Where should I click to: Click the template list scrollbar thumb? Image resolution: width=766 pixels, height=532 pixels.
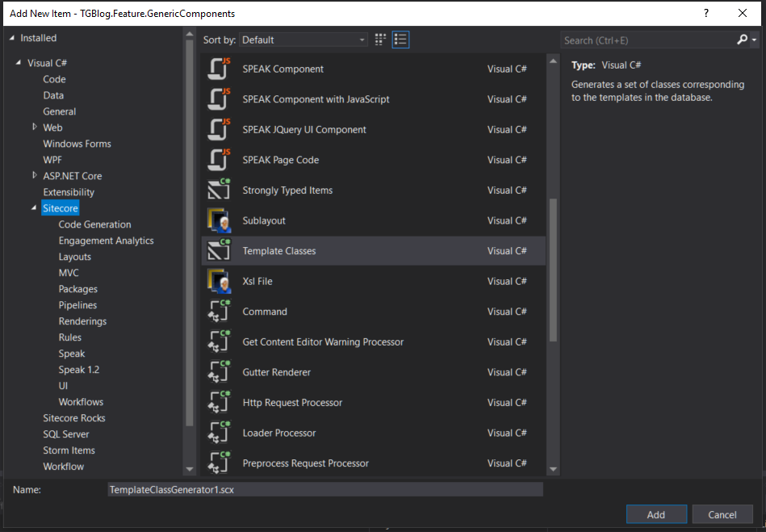pos(553,270)
